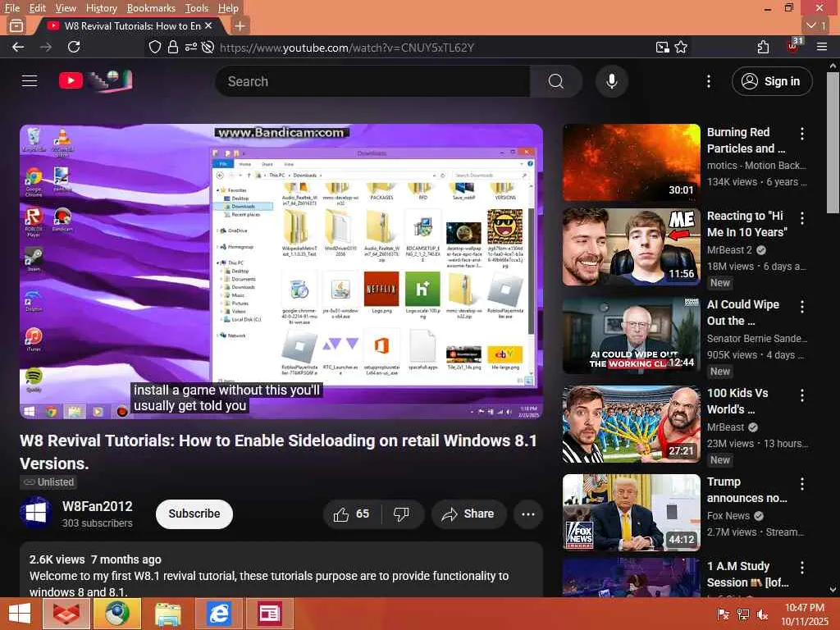840x630 pixels.
Task: Open Trump announces Fox News video title
Action: 746,490
